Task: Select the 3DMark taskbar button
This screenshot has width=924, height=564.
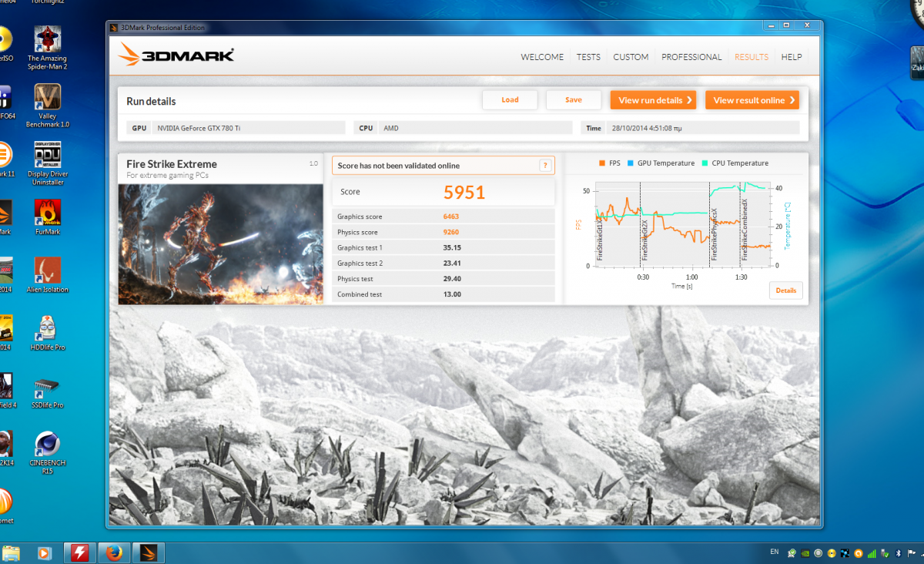Action: pos(148,552)
